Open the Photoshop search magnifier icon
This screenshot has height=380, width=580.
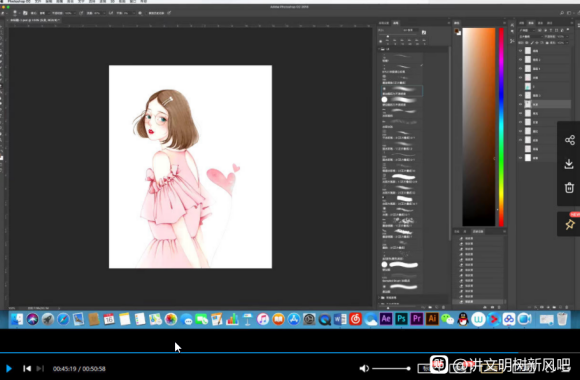[x=562, y=13]
